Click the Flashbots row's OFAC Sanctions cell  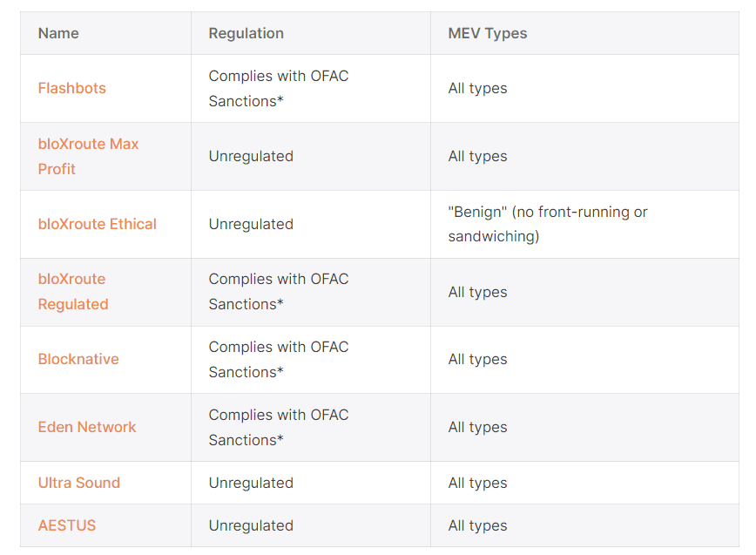[278, 88]
